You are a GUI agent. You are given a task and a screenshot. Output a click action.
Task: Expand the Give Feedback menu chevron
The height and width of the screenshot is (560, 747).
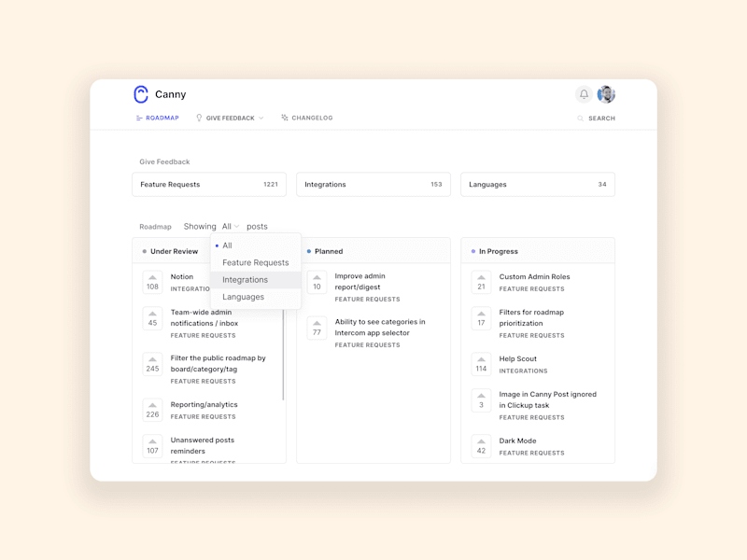click(261, 119)
